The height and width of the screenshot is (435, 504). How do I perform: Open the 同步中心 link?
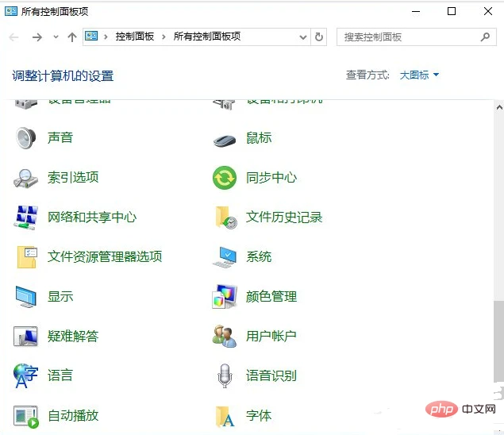coord(271,177)
